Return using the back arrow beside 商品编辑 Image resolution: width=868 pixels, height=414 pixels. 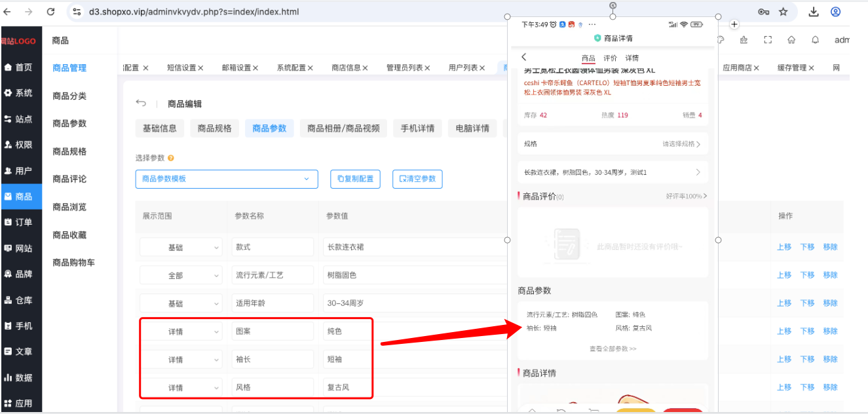(x=141, y=104)
